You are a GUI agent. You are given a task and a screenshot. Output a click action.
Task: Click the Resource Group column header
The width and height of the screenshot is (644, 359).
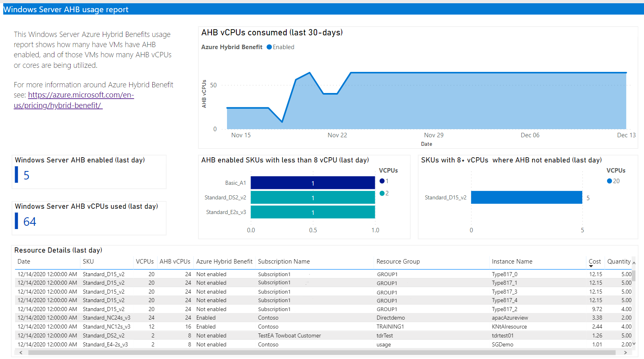398,262
